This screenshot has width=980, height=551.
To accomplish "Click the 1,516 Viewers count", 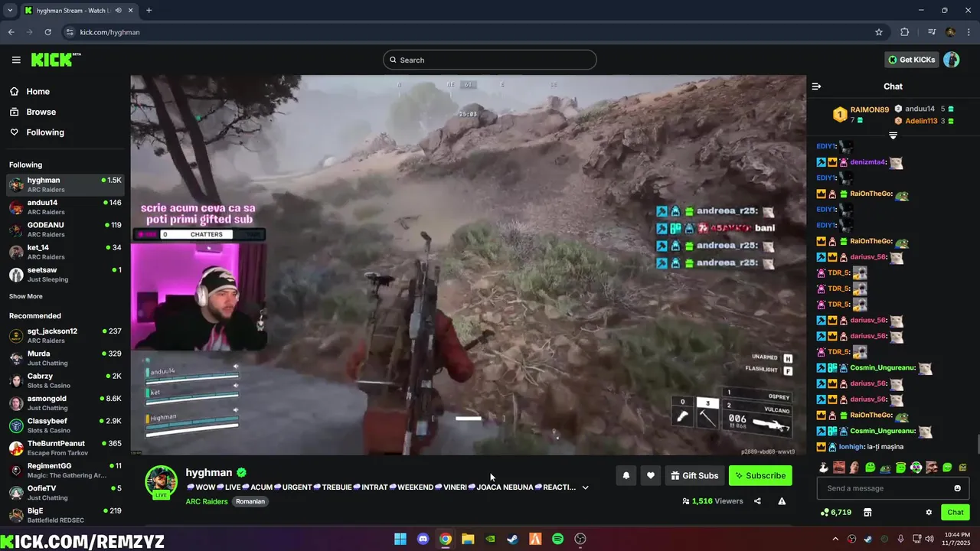I will 712,501.
